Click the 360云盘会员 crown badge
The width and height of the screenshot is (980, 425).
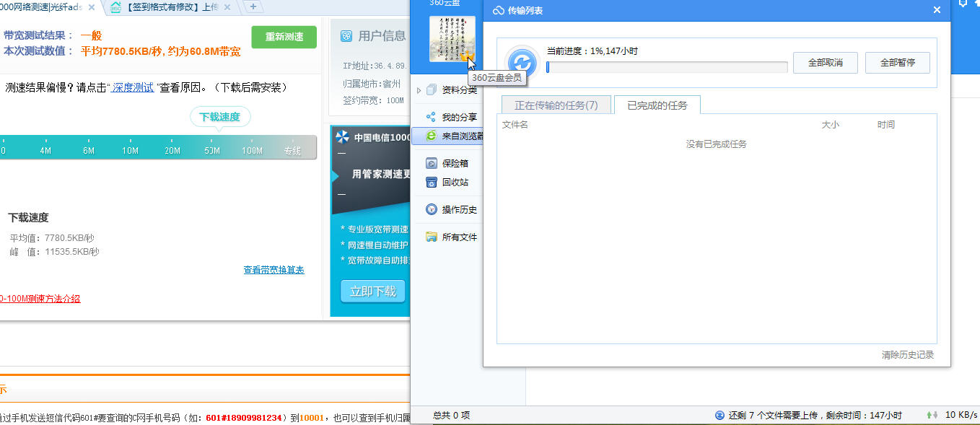pos(468,55)
